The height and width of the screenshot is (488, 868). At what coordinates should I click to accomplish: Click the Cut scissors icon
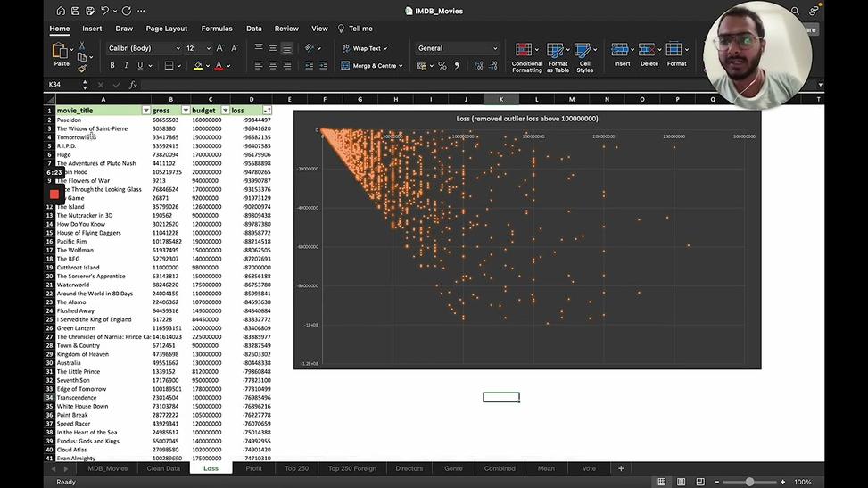(x=82, y=45)
